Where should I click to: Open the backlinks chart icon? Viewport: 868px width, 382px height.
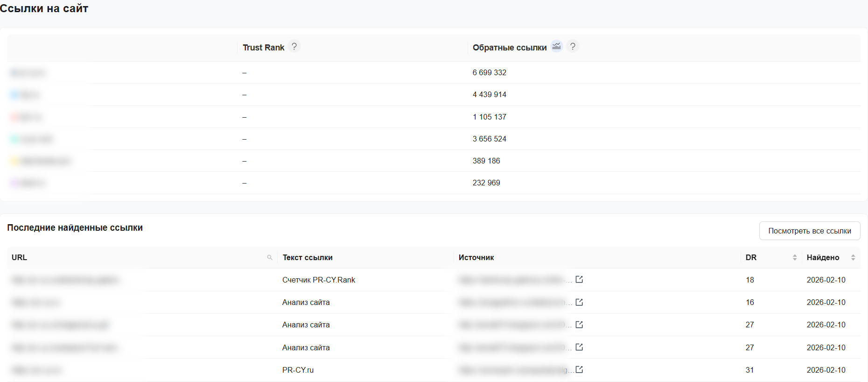(556, 47)
